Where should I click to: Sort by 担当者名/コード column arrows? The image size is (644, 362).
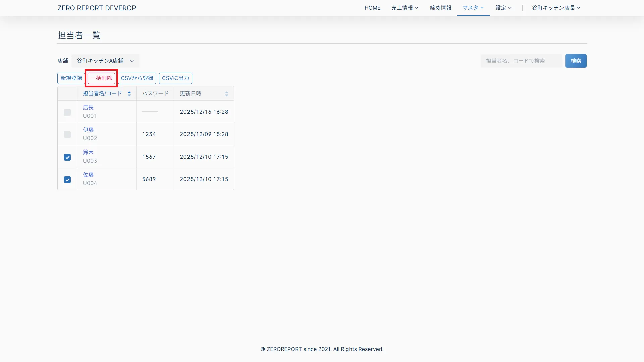pyautogui.click(x=129, y=94)
